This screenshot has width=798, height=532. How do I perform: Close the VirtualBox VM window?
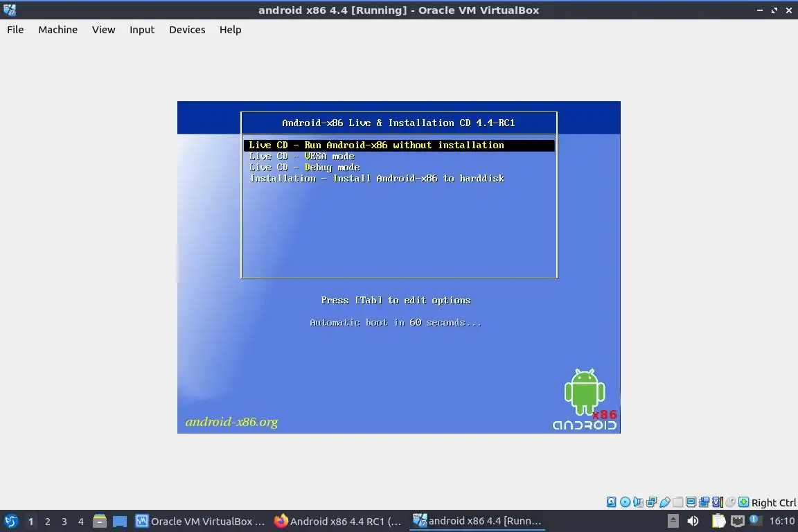pos(788,10)
